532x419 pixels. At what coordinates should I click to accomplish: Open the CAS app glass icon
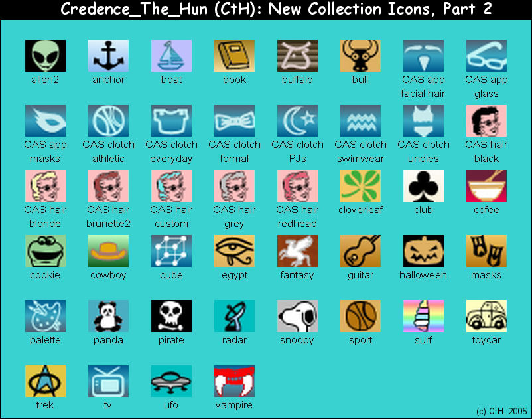click(x=486, y=55)
